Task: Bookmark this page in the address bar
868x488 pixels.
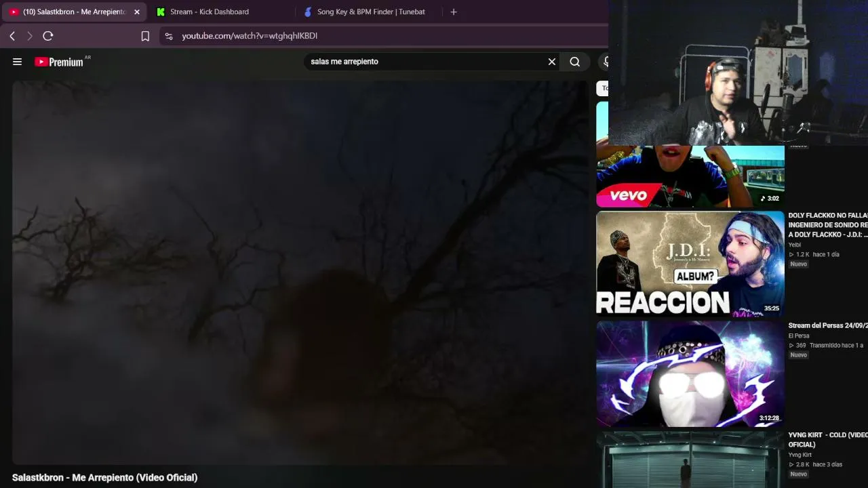Action: tap(145, 36)
